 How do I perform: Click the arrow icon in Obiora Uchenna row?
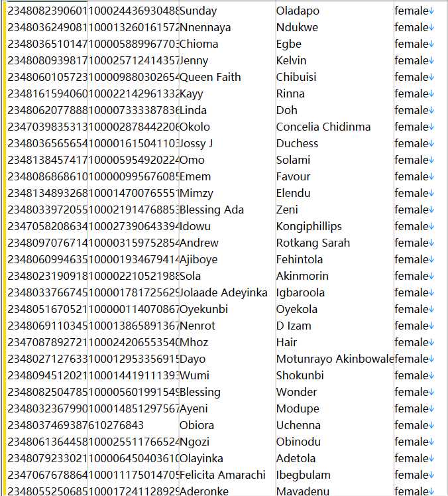click(431, 425)
